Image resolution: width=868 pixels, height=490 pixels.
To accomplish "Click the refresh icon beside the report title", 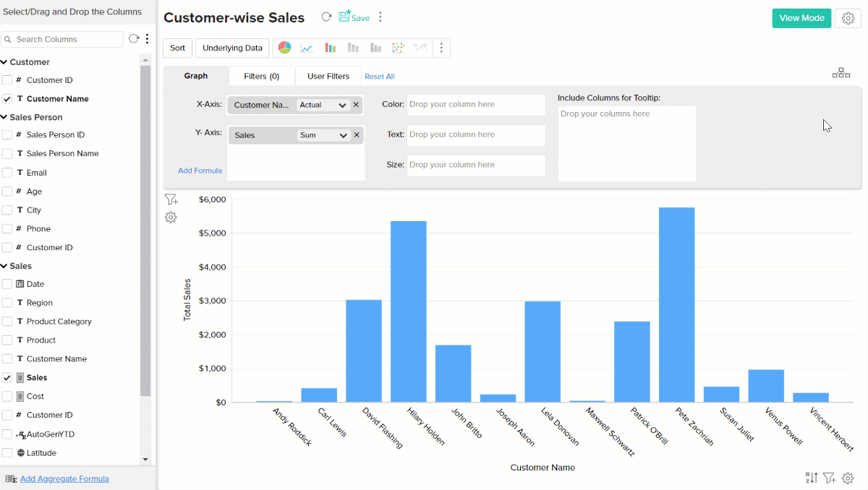I will (326, 17).
